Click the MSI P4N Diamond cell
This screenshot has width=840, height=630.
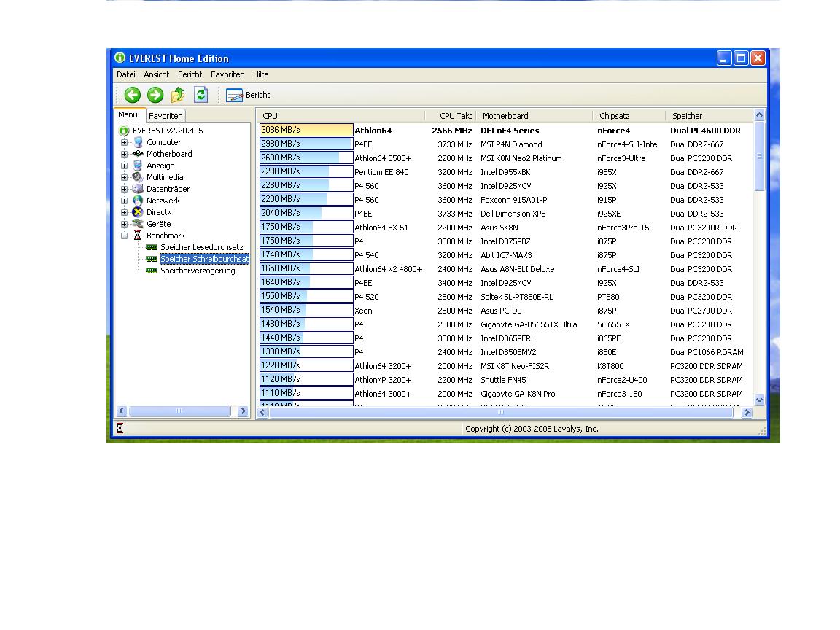coord(511,144)
